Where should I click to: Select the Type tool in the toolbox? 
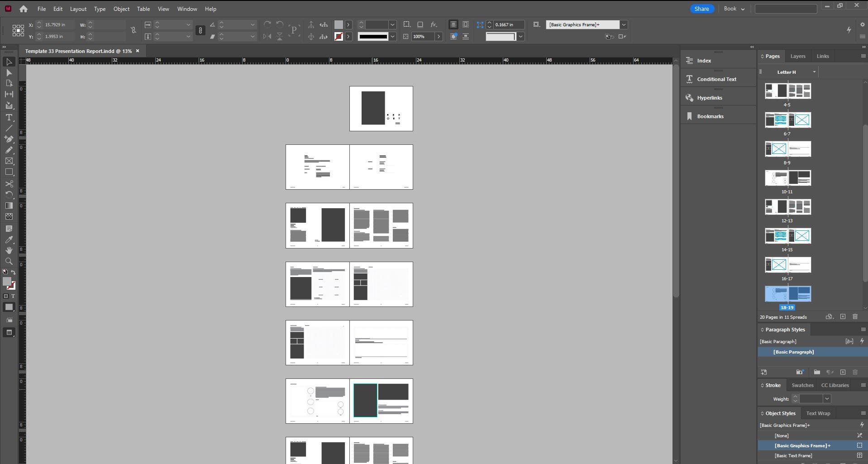click(x=9, y=117)
